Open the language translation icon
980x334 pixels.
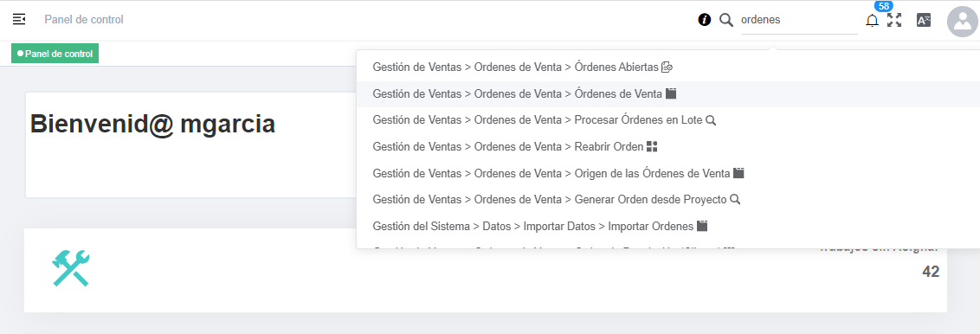coord(923,20)
